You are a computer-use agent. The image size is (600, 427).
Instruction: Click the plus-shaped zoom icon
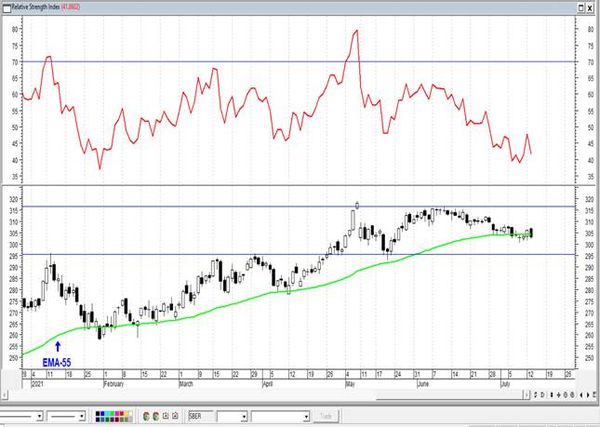559,395
